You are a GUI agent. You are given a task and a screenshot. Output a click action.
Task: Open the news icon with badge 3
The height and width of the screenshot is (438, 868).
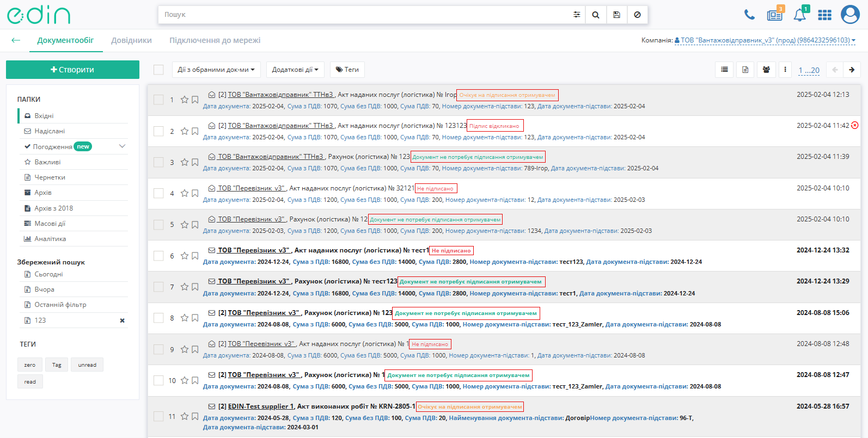775,14
